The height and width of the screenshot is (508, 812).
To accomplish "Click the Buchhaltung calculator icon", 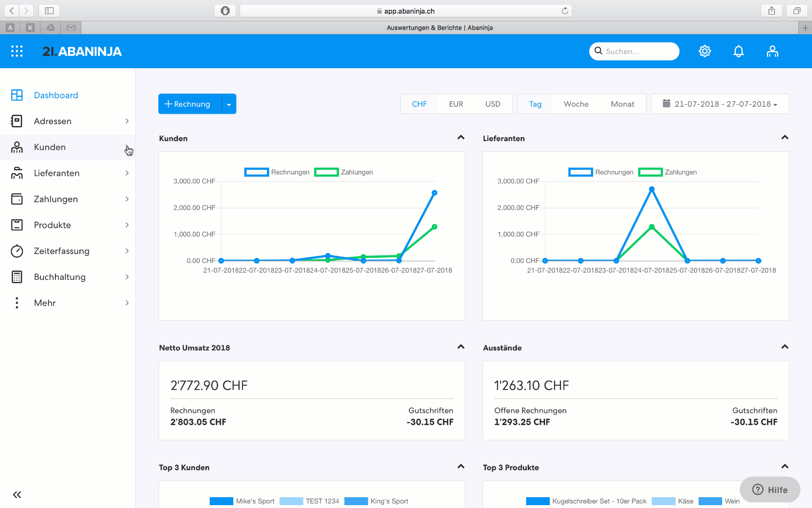I will coord(17,277).
